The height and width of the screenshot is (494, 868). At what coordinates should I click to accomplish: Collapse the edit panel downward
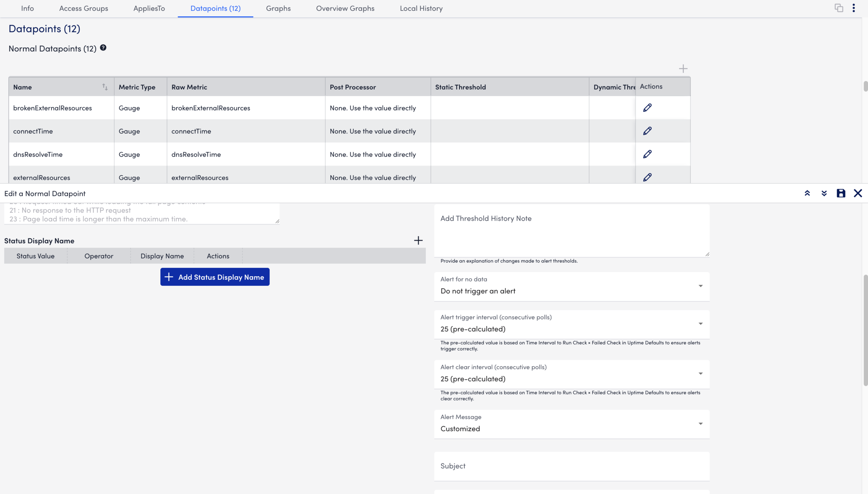(x=824, y=193)
